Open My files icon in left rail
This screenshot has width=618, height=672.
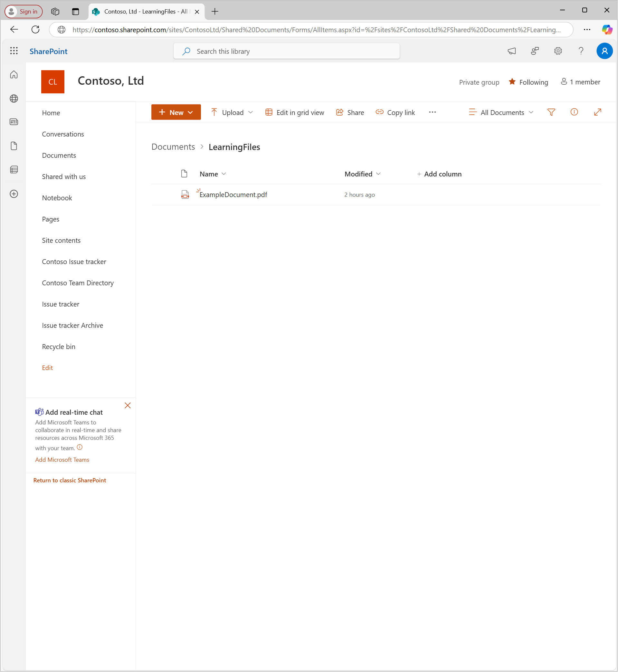tap(14, 146)
